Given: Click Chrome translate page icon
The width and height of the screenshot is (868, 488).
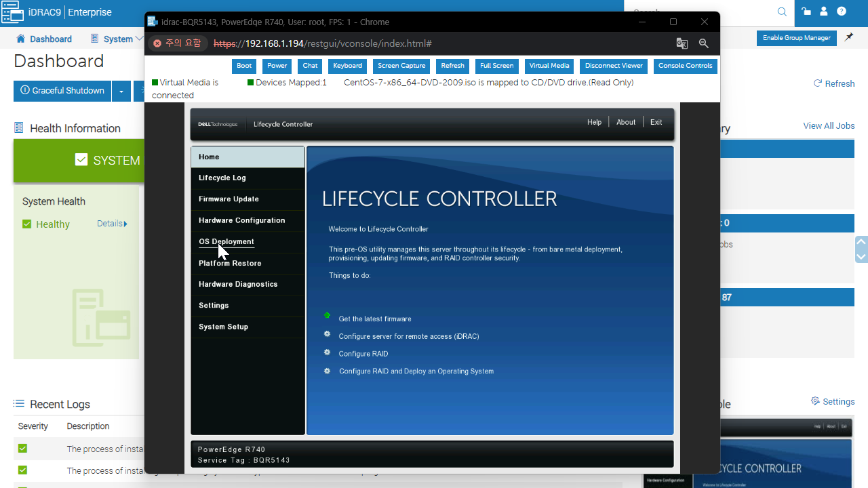Looking at the screenshot, I should (x=682, y=43).
